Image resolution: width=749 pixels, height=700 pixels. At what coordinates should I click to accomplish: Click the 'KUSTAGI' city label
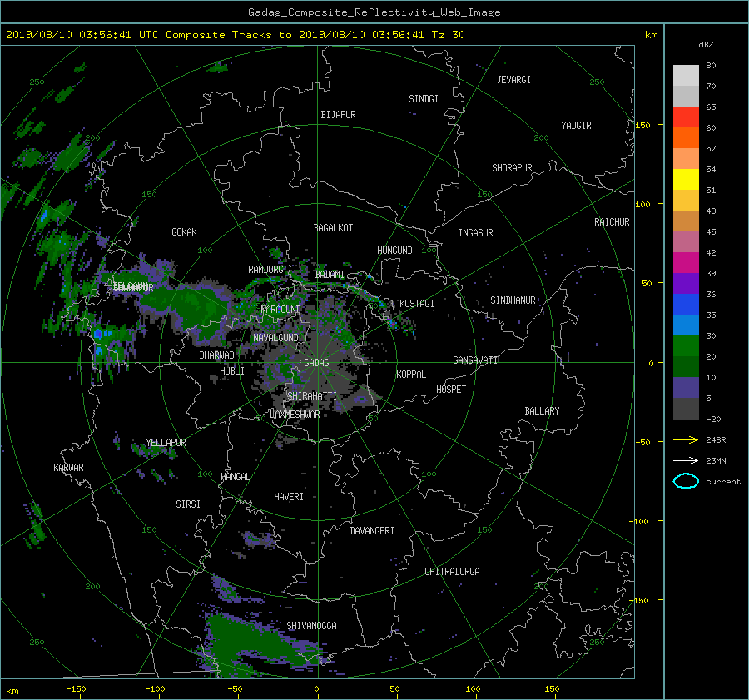point(417,304)
